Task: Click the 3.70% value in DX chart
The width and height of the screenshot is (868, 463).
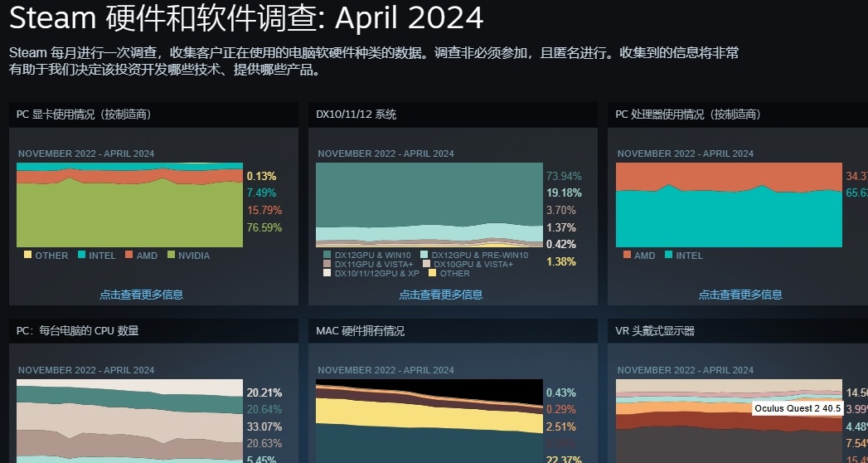Action: [x=561, y=211]
